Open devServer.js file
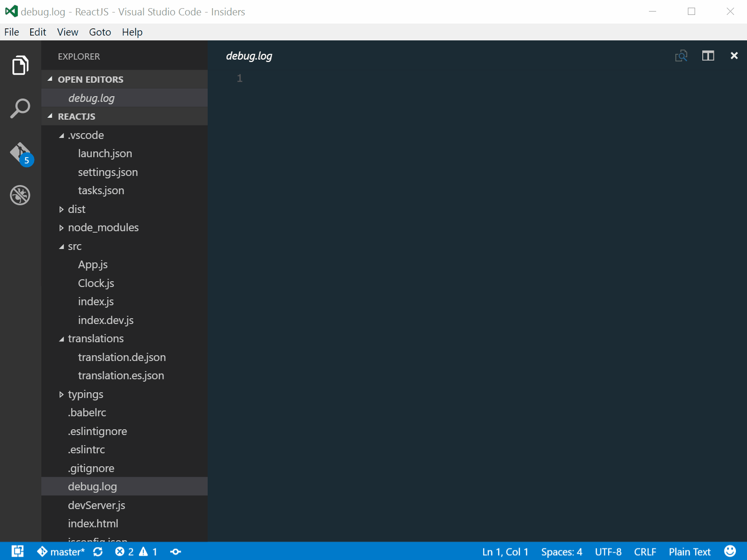 124,505
